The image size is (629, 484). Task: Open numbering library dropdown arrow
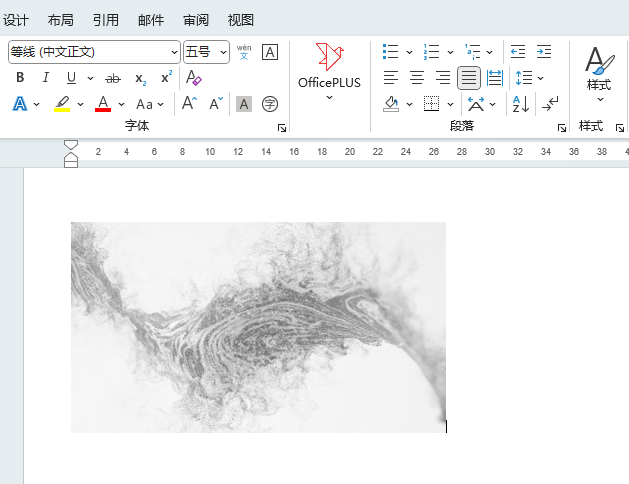[450, 52]
